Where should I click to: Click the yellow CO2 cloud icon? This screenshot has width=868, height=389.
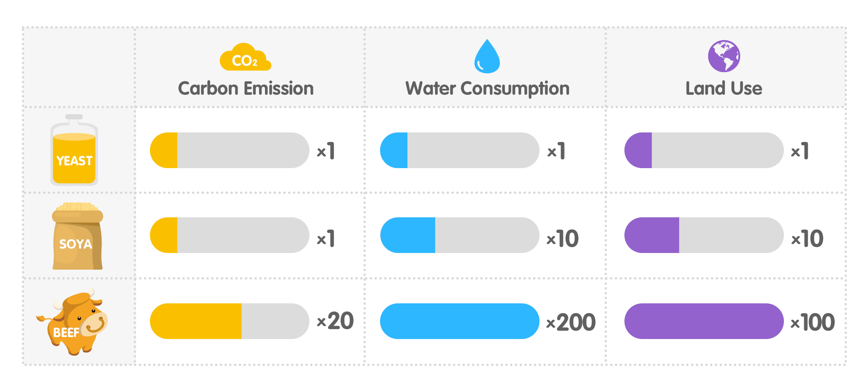pos(245,58)
